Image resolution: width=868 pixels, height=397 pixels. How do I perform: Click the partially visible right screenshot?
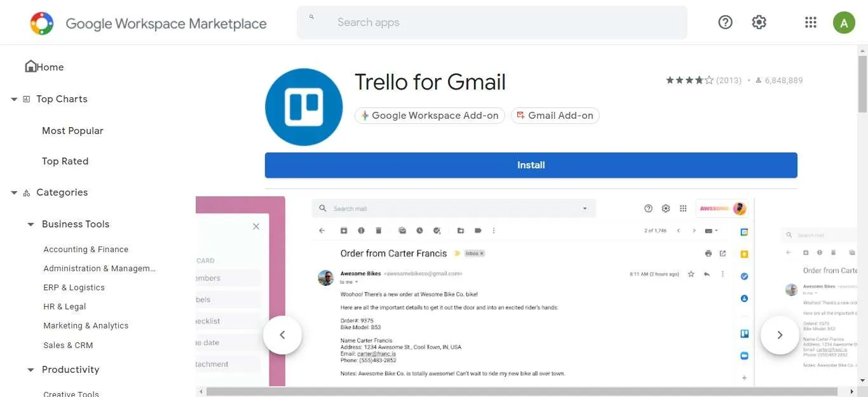tap(818, 291)
